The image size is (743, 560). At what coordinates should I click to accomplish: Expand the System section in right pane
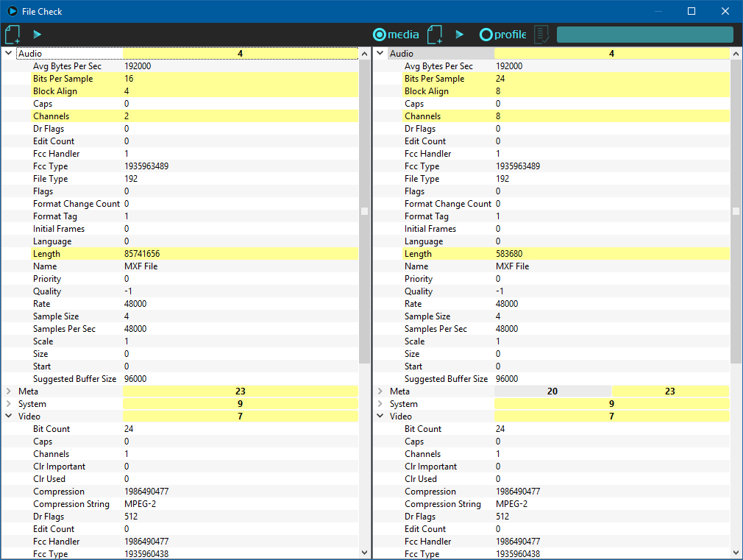(x=380, y=404)
